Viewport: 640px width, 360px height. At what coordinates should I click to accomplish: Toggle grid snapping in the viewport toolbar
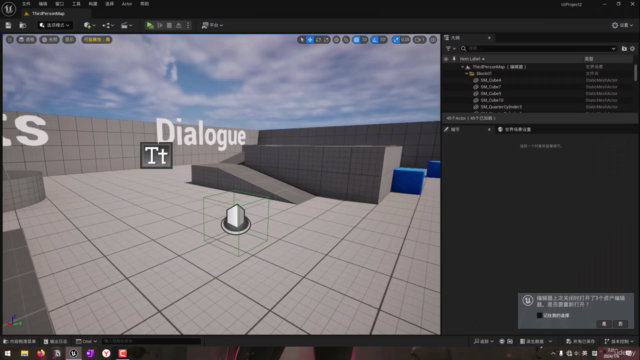coord(357,40)
